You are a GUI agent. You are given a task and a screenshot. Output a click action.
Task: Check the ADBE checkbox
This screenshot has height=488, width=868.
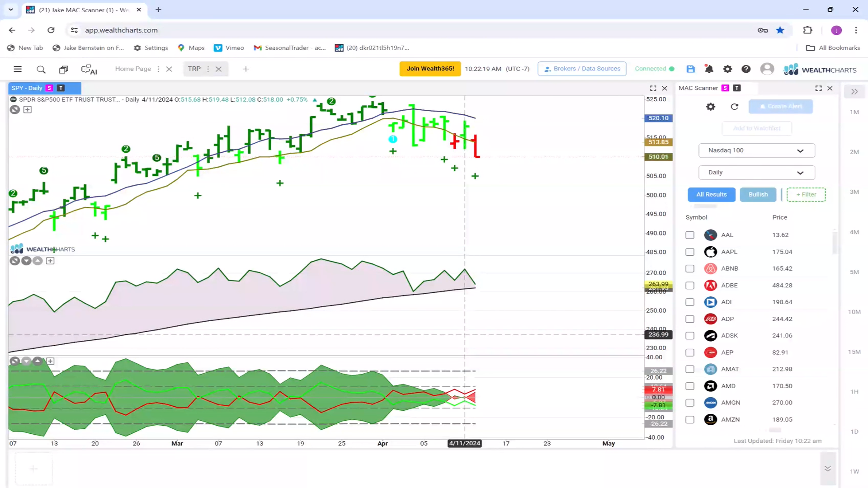click(x=690, y=286)
